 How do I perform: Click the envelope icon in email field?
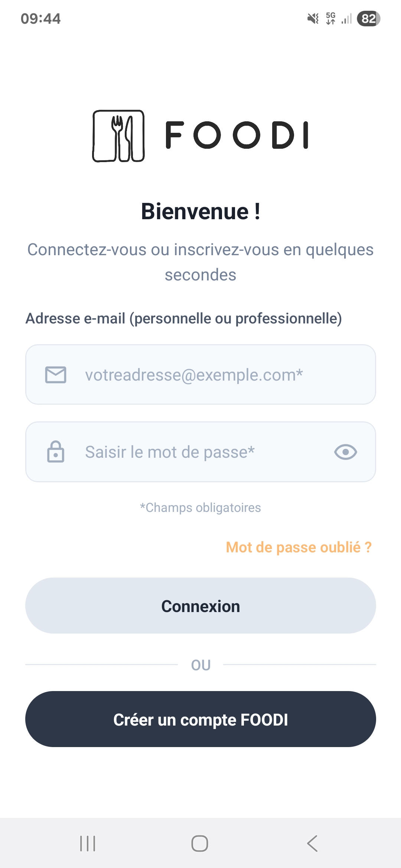pos(56,375)
